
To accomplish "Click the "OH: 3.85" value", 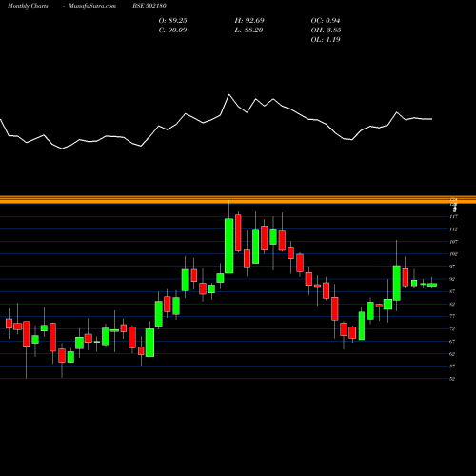I will pyautogui.click(x=326, y=30).
